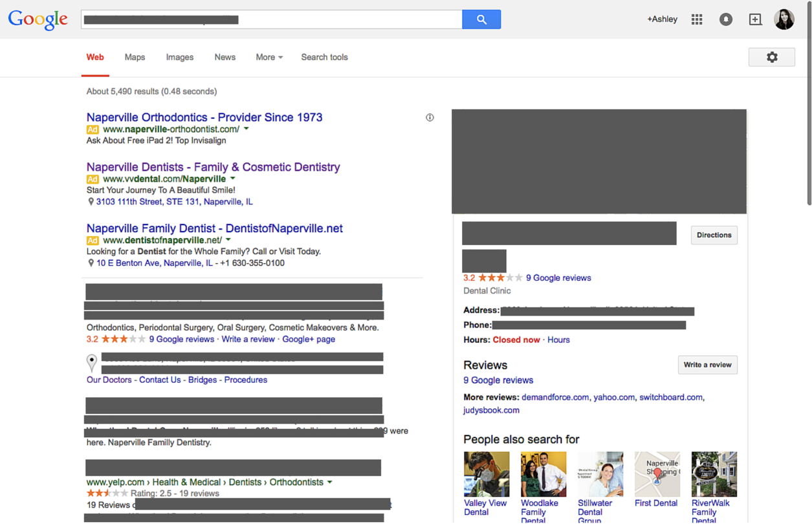Screen dimensions: 812x524
Task: Click the Hours link in the panel
Action: [558, 340]
